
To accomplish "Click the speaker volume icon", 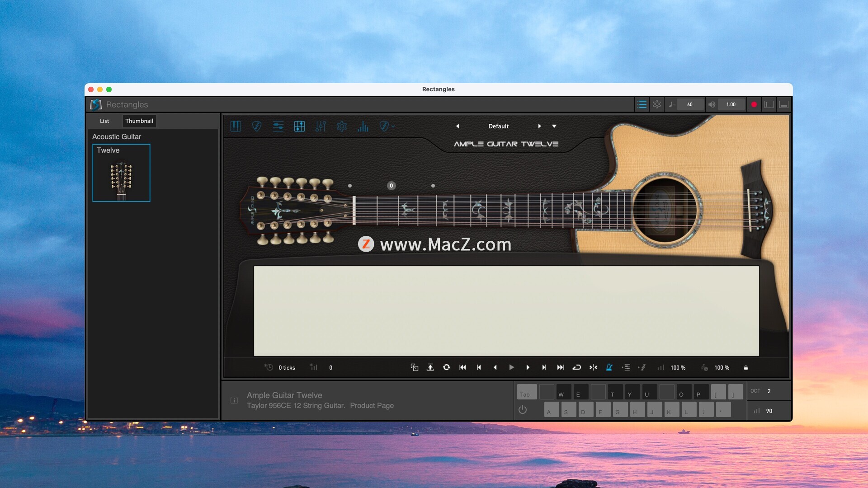I will [712, 104].
